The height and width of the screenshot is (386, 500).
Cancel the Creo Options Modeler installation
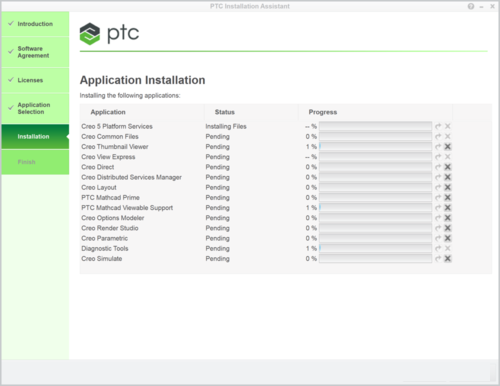coord(448,218)
